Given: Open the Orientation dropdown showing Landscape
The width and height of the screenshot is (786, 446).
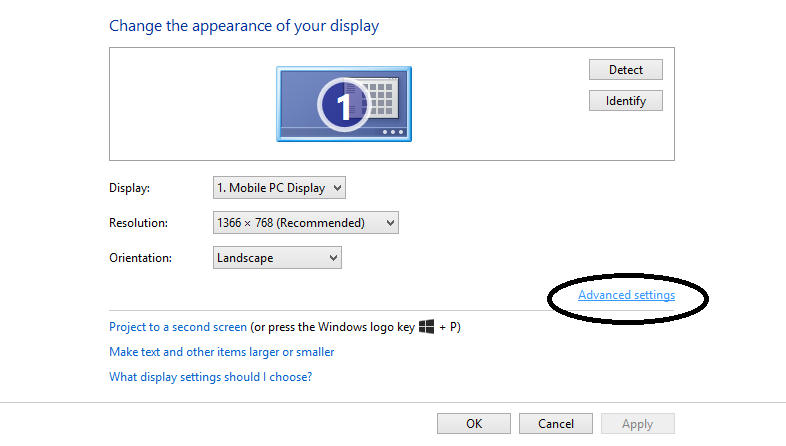Looking at the screenshot, I should pos(277,258).
